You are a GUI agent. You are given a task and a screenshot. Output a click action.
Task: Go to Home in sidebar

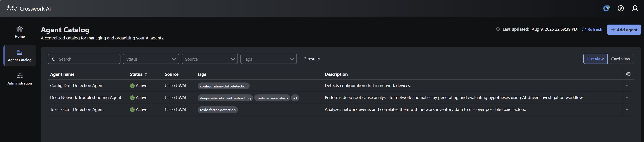19,32
